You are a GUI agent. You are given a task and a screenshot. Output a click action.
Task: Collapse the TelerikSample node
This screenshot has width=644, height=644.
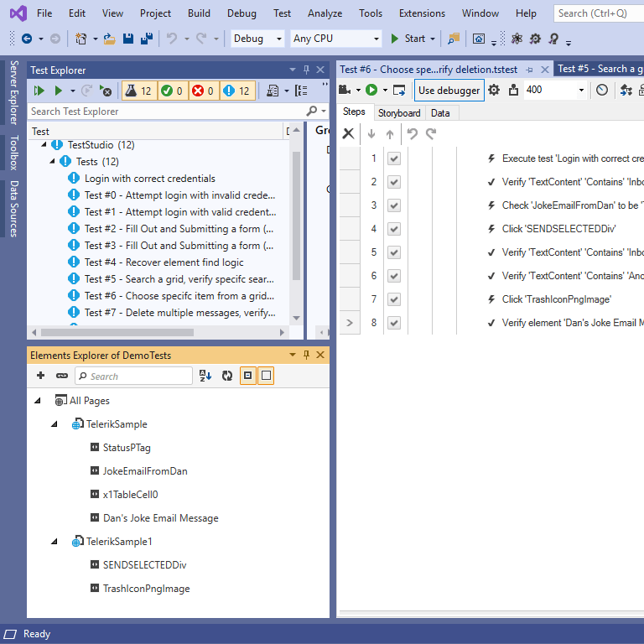[55, 423]
